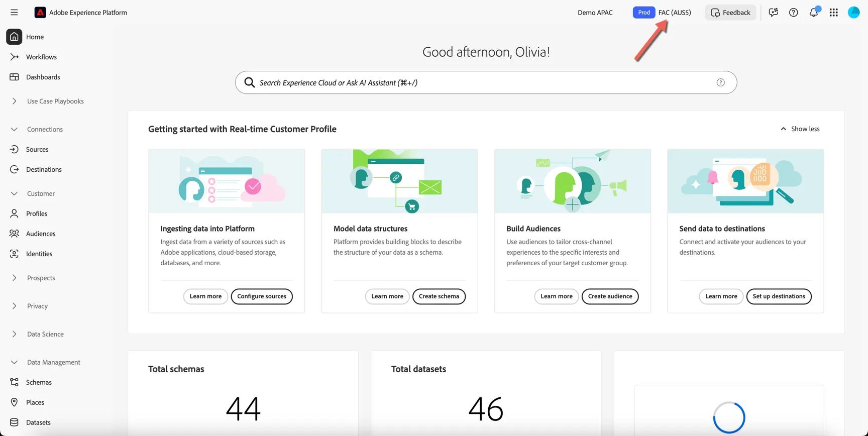The height and width of the screenshot is (436, 868).
Task: Click the Datasets sidebar icon
Action: click(14, 422)
